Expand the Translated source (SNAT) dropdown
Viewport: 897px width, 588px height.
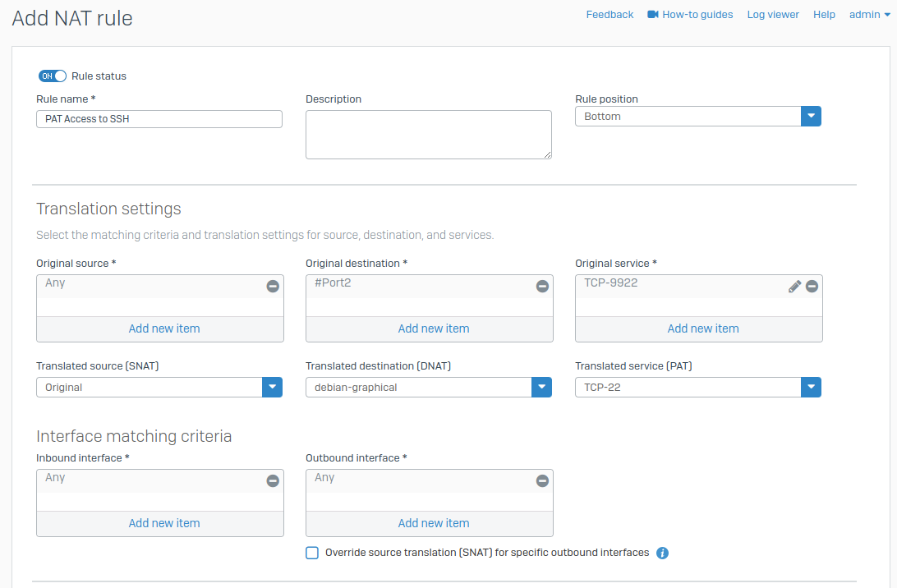[x=272, y=388]
